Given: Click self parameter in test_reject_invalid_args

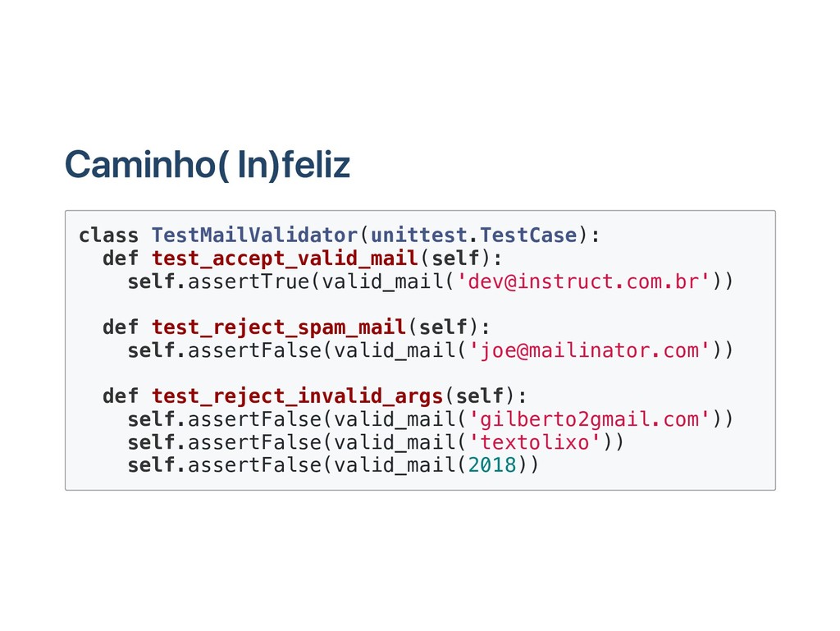Looking at the screenshot, I should (479, 396).
